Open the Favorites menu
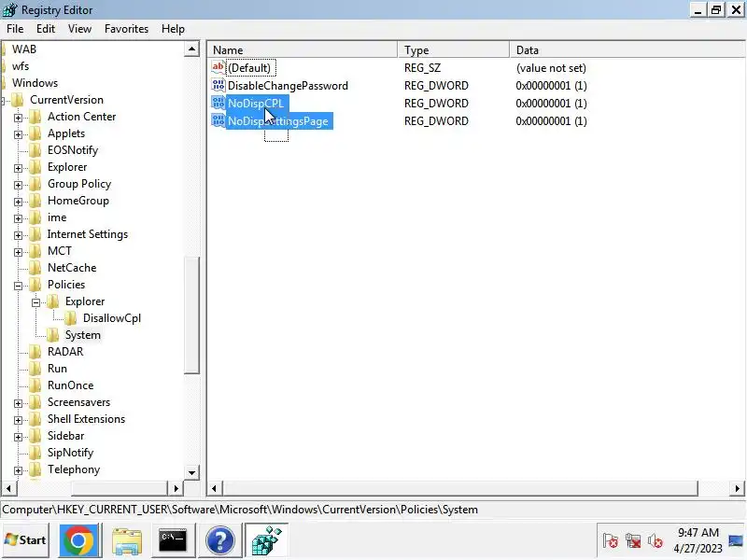 126,29
